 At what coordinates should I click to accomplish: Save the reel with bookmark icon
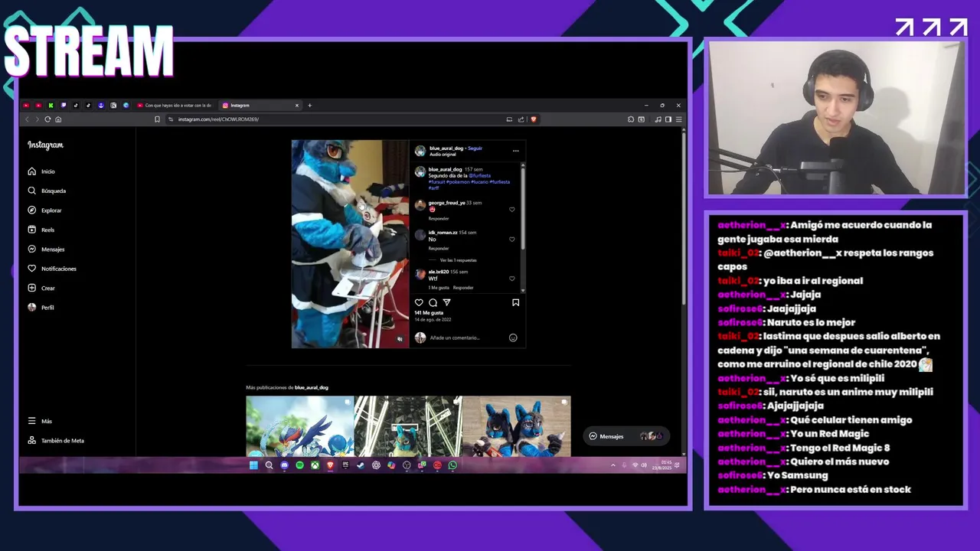(x=515, y=302)
